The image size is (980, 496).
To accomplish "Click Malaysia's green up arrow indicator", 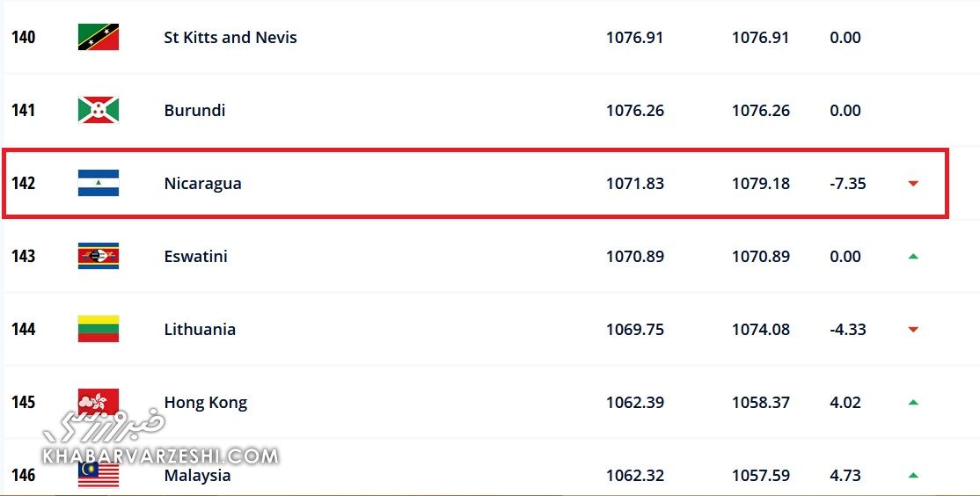I will [913, 475].
